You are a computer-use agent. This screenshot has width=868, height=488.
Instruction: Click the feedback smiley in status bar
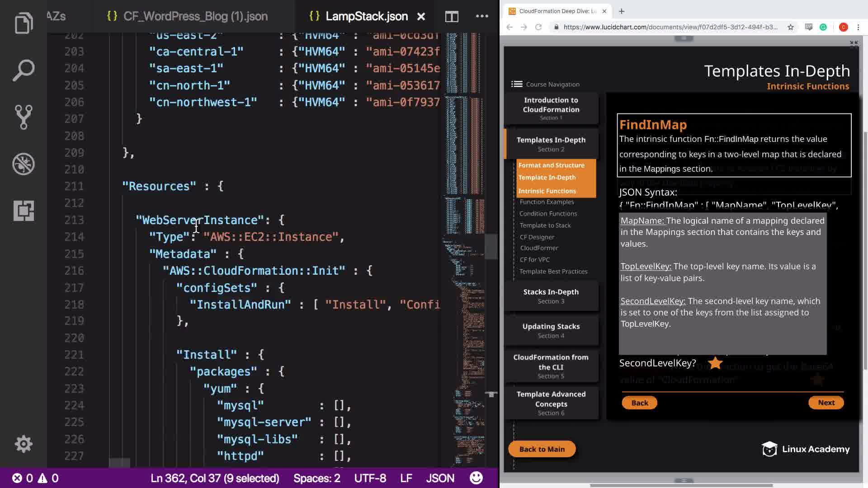(476, 478)
